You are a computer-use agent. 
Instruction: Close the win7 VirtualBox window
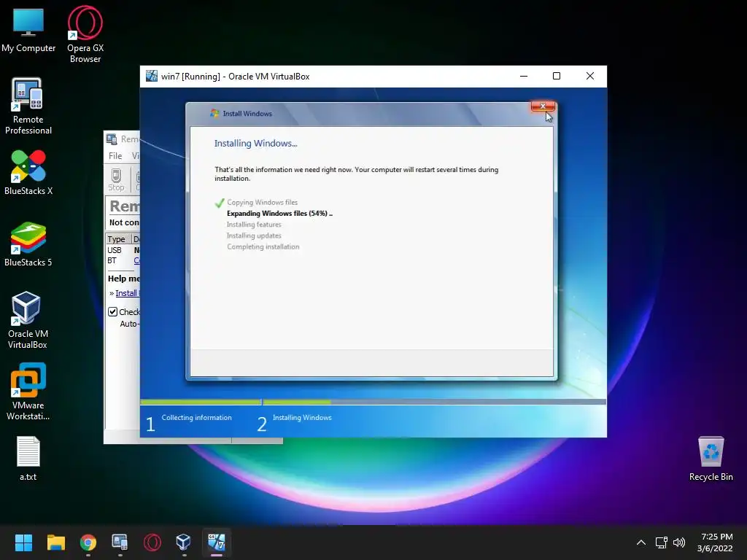589,76
